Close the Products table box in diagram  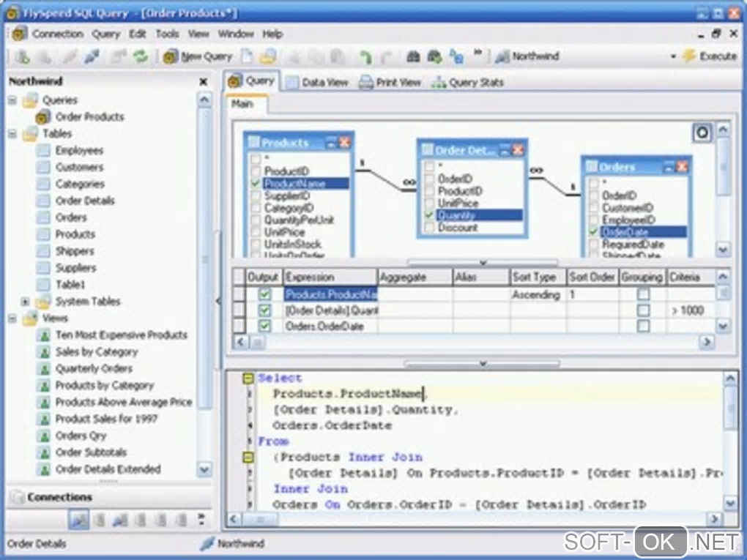(344, 142)
